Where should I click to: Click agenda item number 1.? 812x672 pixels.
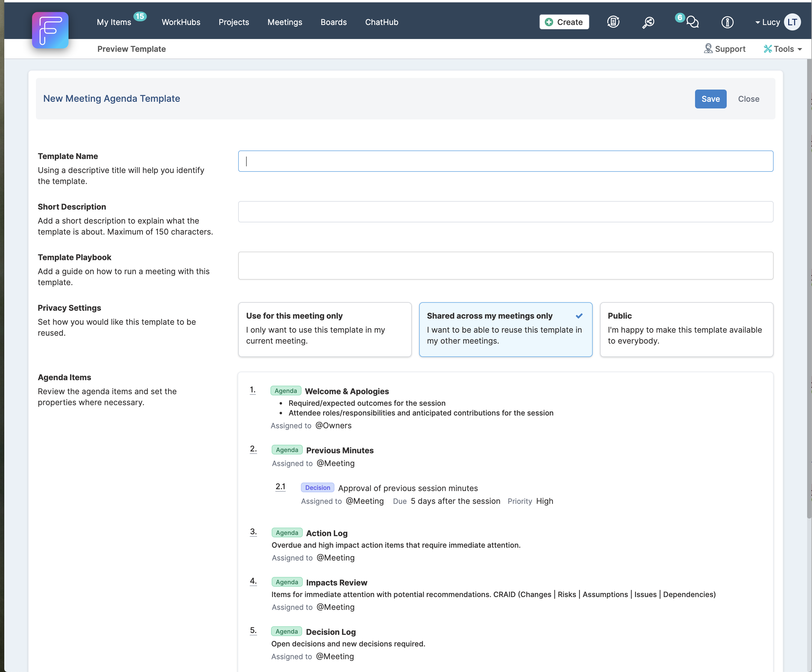[252, 390]
